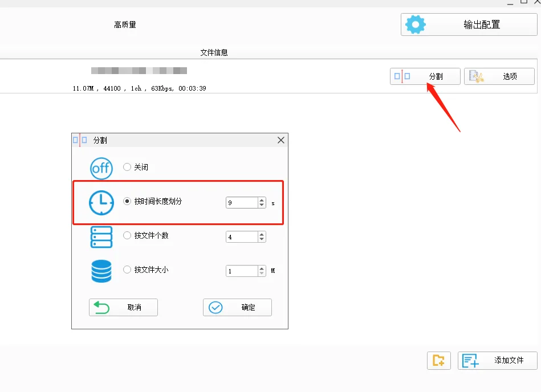
Task: Click the green undo arrow on 取消
Action: [102, 307]
